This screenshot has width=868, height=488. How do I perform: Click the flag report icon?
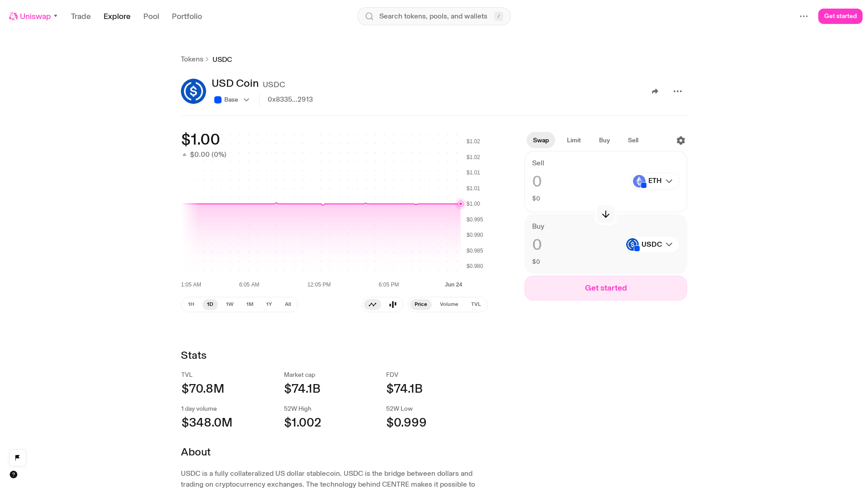pos(18,458)
